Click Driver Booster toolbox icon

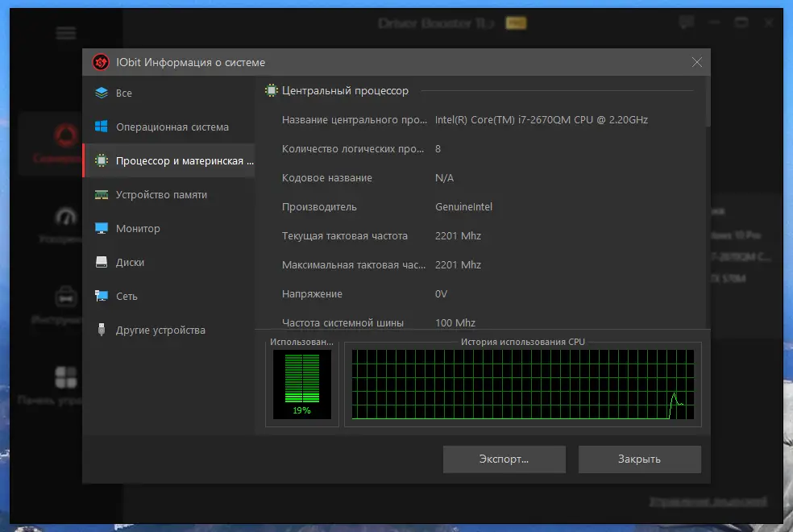pos(66,297)
